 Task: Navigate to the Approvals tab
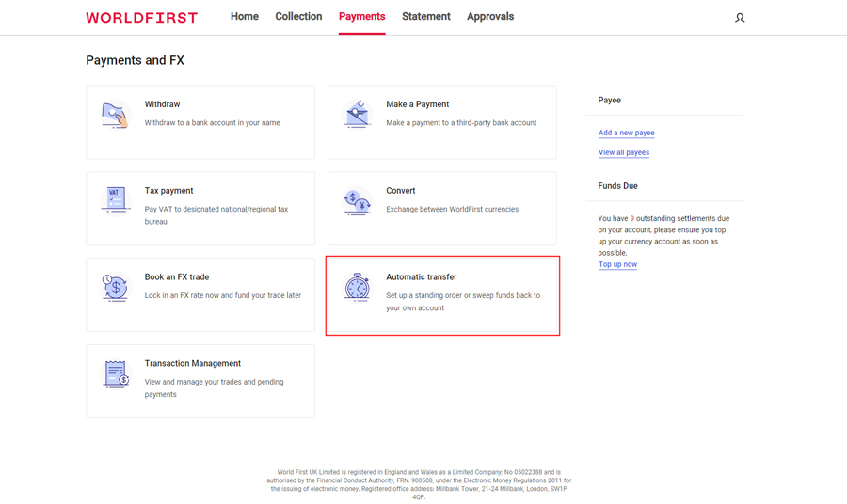490,17
